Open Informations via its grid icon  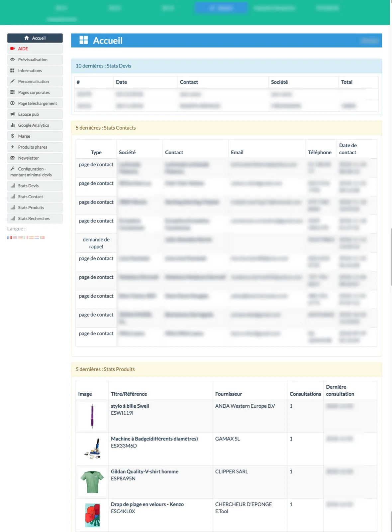point(12,70)
